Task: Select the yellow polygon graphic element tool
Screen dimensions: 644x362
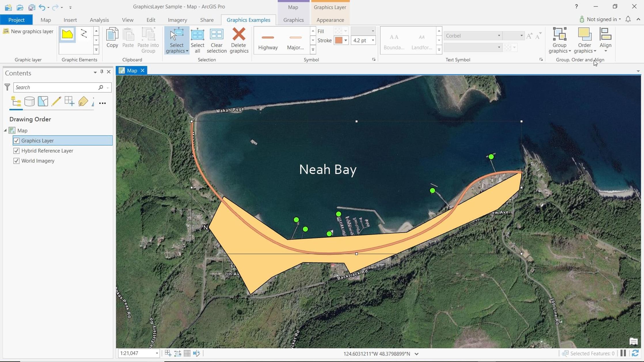Action: coord(67,34)
